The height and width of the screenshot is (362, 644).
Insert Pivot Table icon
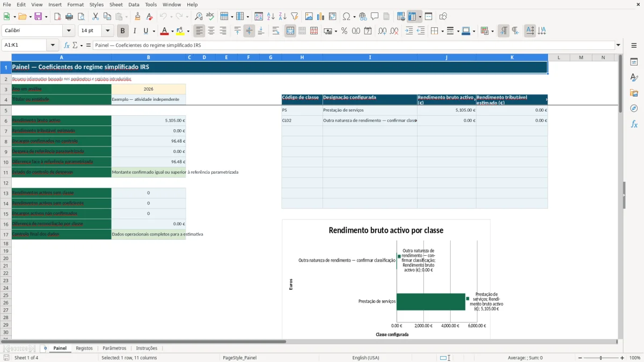point(333,17)
